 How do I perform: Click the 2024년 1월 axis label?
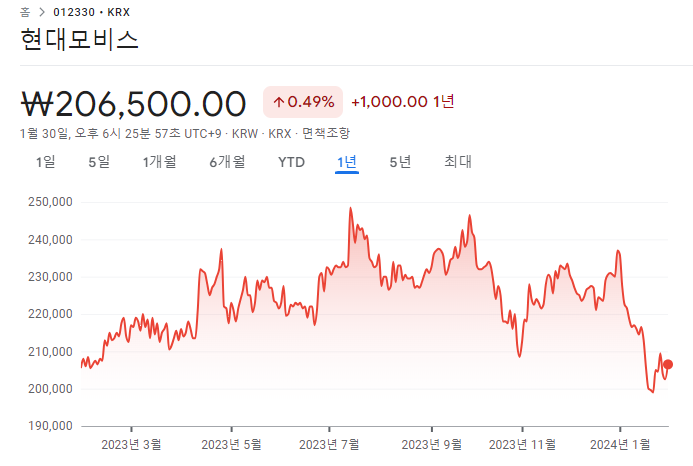(x=620, y=444)
